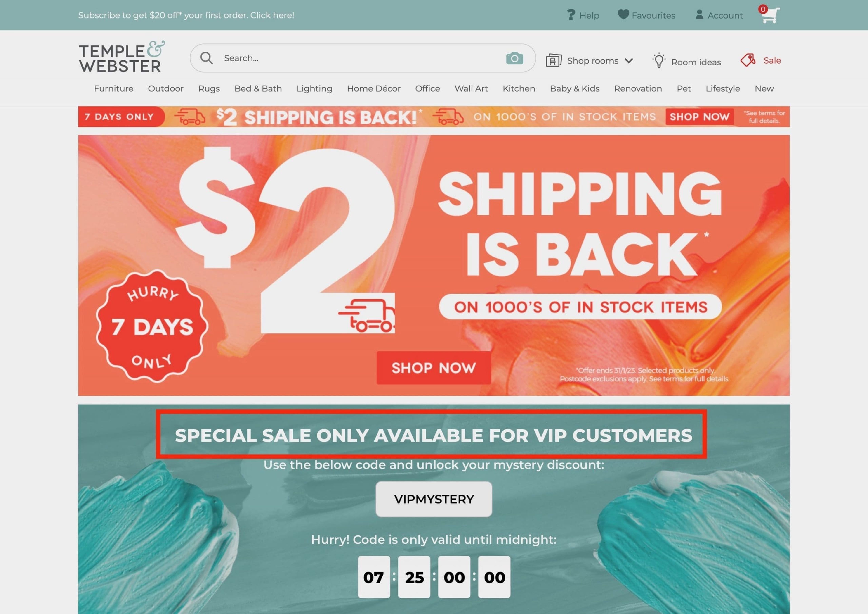Open the Baby & Kids menu
The image size is (868, 614).
pos(575,88)
